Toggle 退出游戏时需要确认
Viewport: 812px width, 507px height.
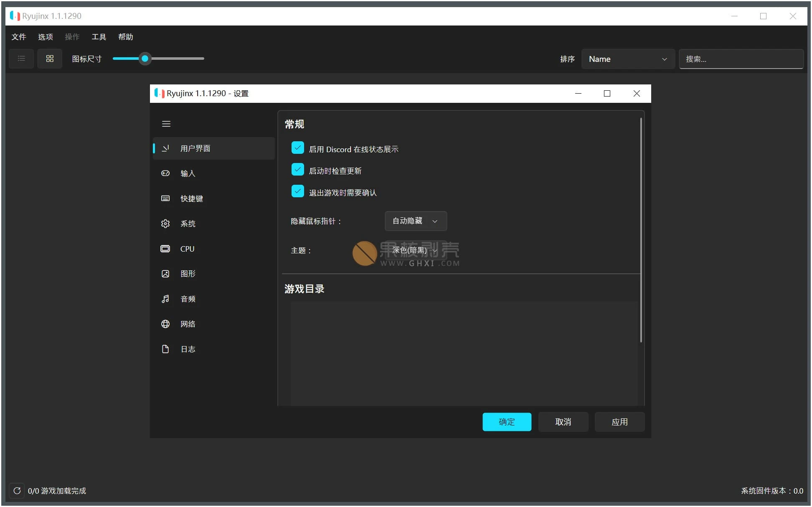(x=297, y=191)
